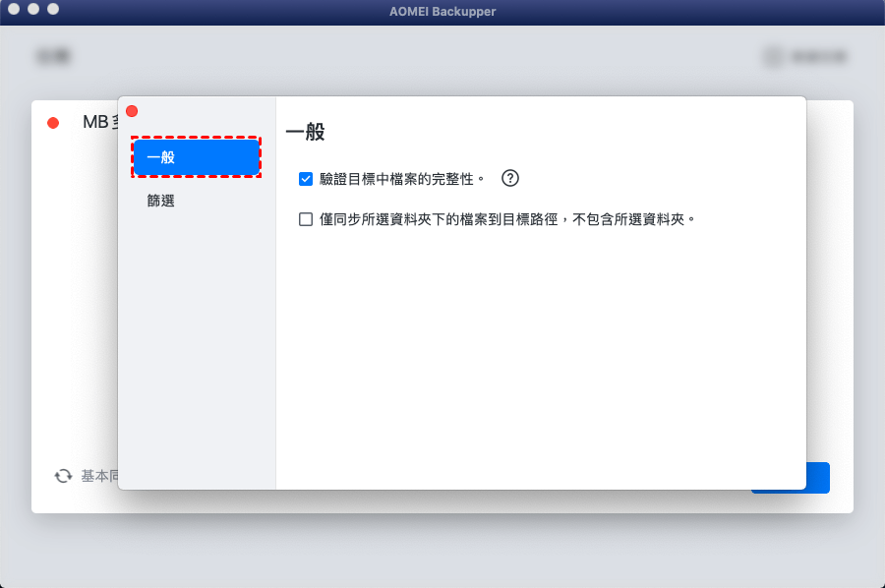The height and width of the screenshot is (588, 885).
Task: Minimize the AOMEI Backupper window
Action: tap(33, 9)
